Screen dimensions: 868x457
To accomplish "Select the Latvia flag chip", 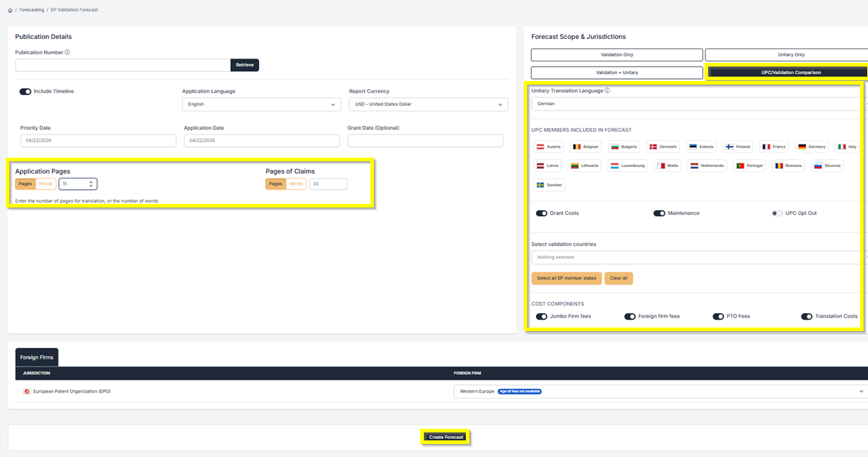I will pos(548,166).
